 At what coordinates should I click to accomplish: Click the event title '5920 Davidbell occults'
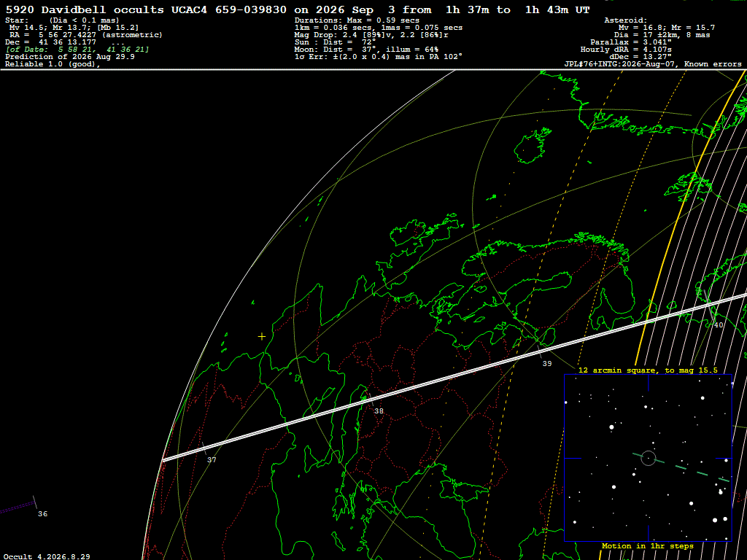[x=85, y=9]
